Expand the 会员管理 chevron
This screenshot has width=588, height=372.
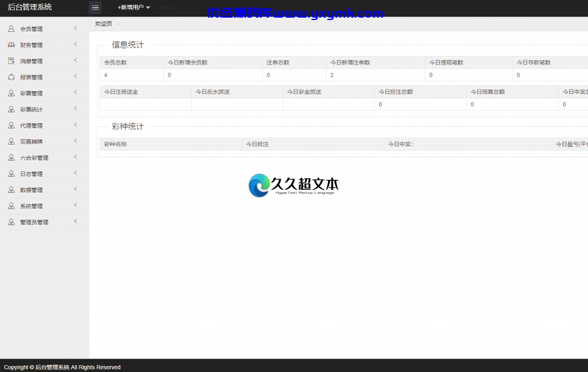(x=75, y=28)
